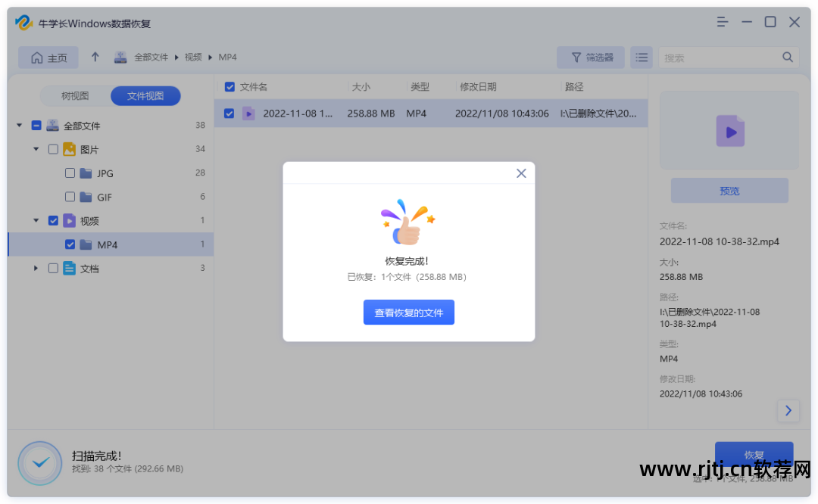This screenshot has height=504, width=818.
Task: Switch to the 树视图 tree view tab
Action: pos(75,96)
